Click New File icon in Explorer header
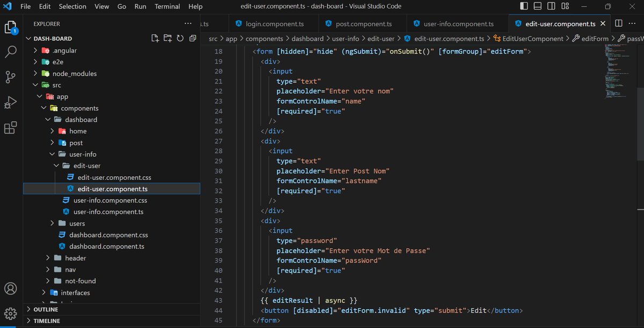This screenshot has width=644, height=328. 155,38
